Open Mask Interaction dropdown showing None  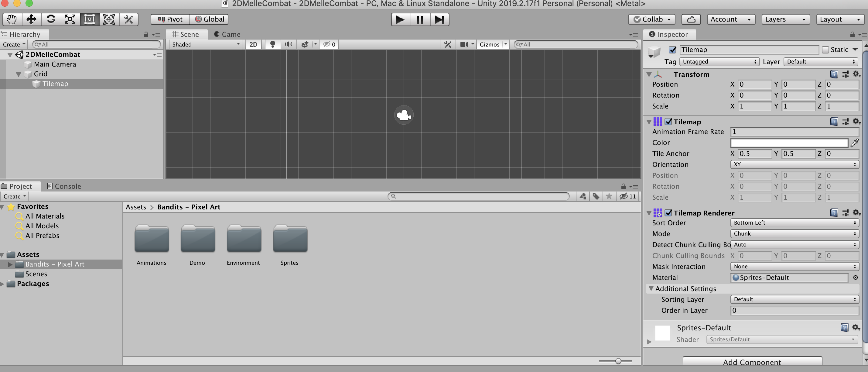pyautogui.click(x=795, y=267)
